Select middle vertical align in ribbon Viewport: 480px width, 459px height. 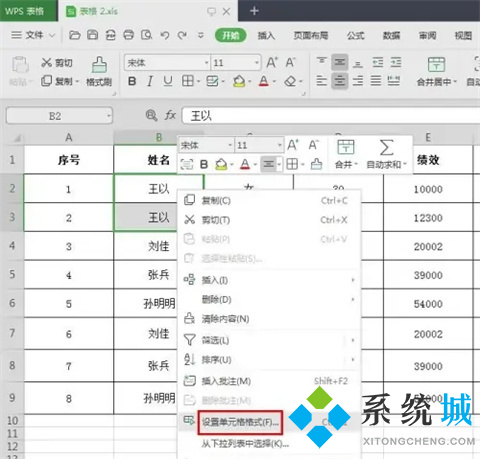click(340, 62)
